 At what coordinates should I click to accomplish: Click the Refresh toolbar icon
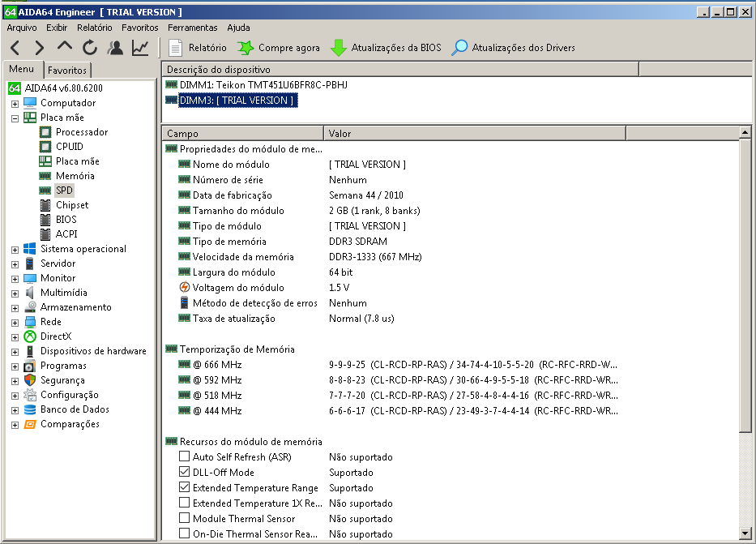click(90, 48)
